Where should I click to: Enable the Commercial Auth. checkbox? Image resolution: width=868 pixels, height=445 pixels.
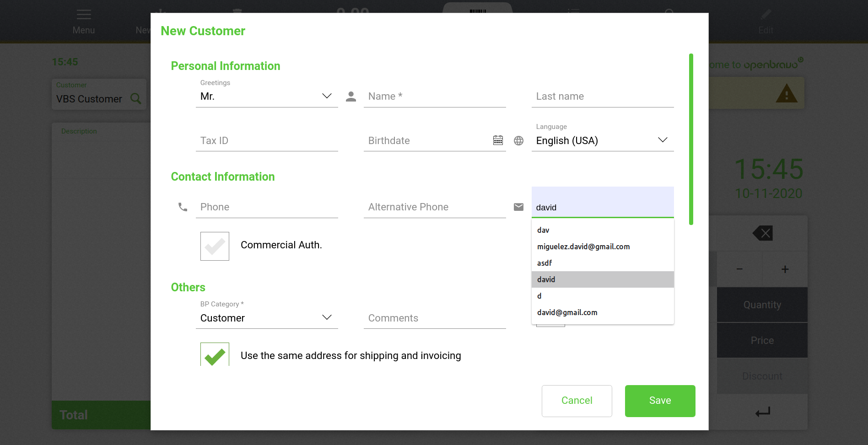tap(215, 246)
